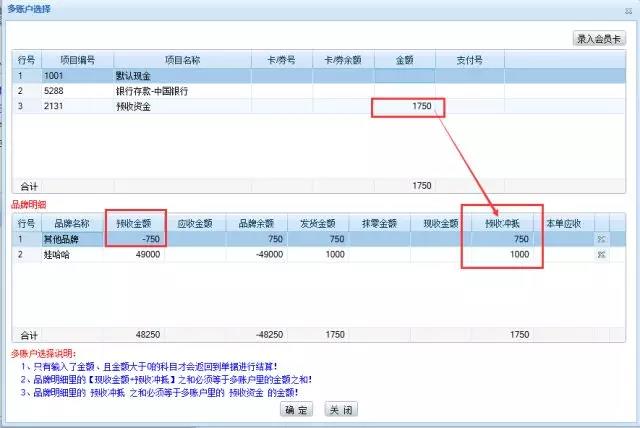Select project code 2131 cell

(77, 106)
